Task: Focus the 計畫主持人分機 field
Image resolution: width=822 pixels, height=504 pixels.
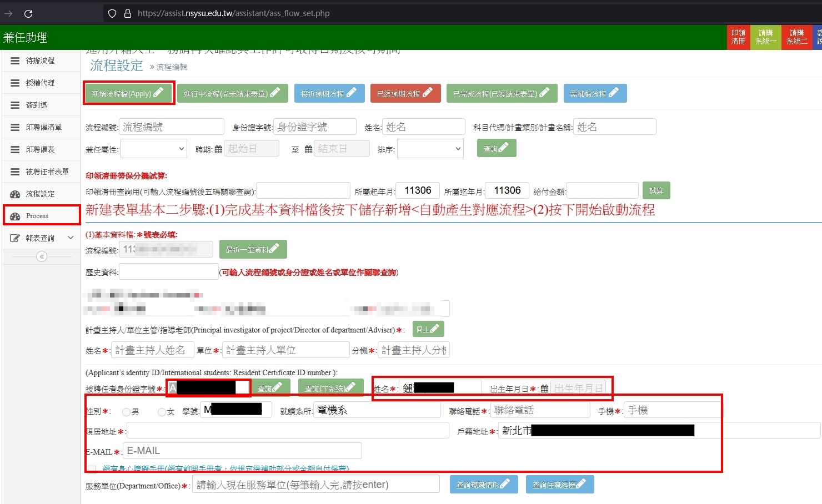Action: [x=413, y=350]
